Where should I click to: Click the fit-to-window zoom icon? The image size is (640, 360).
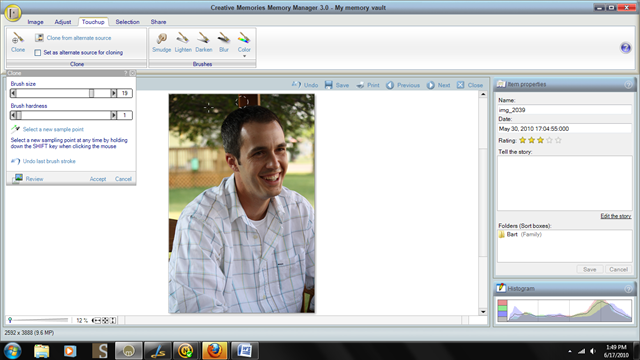(x=105, y=320)
